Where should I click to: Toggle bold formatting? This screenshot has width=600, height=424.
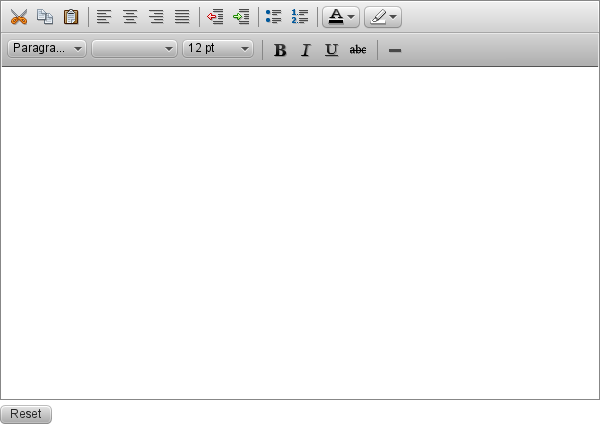(280, 49)
